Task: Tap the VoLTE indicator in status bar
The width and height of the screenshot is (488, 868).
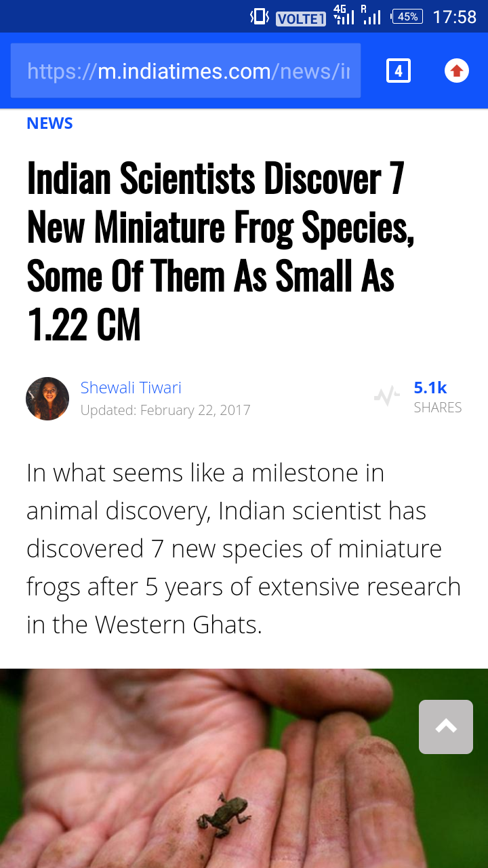Action: pyautogui.click(x=301, y=18)
